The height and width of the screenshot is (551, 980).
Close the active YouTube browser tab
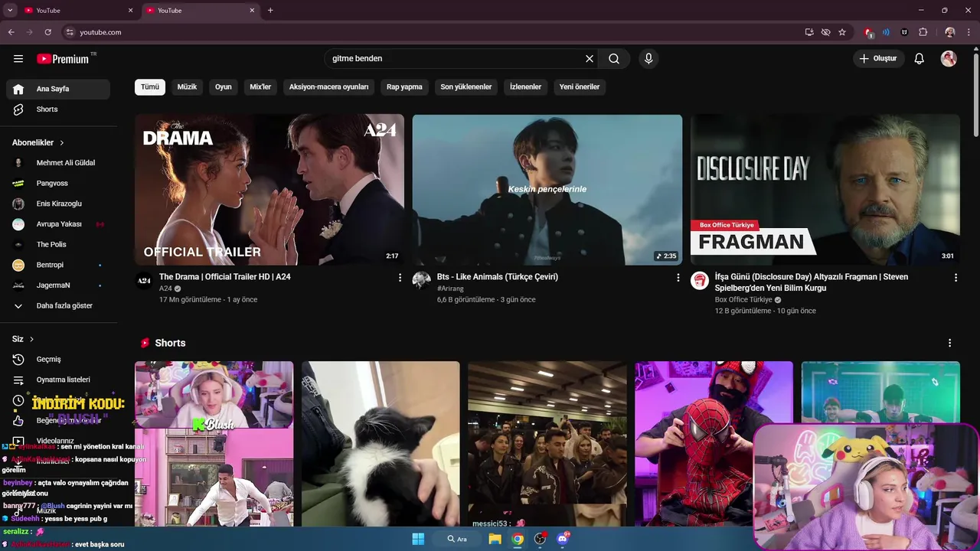tap(252, 10)
